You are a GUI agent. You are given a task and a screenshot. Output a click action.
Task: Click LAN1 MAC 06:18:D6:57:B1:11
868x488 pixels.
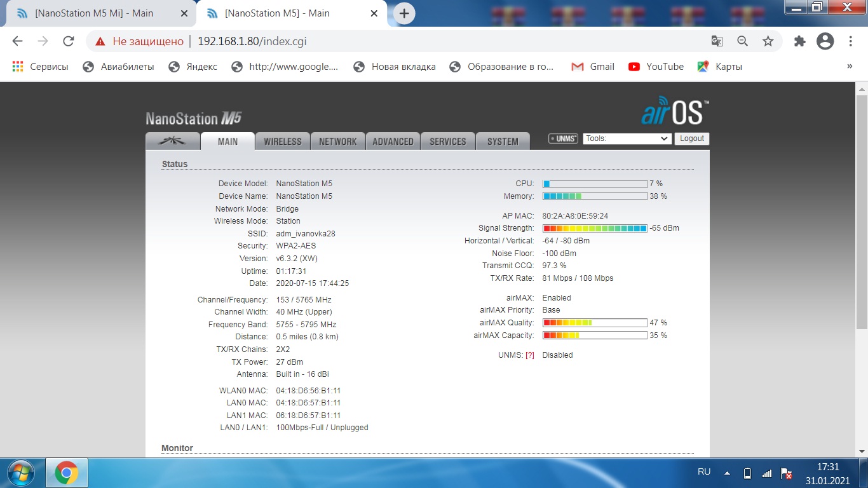tap(308, 416)
